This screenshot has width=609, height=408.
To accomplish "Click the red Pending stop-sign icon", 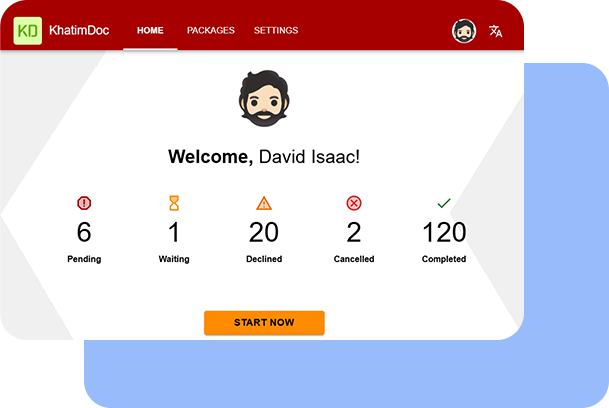I will (x=84, y=203).
